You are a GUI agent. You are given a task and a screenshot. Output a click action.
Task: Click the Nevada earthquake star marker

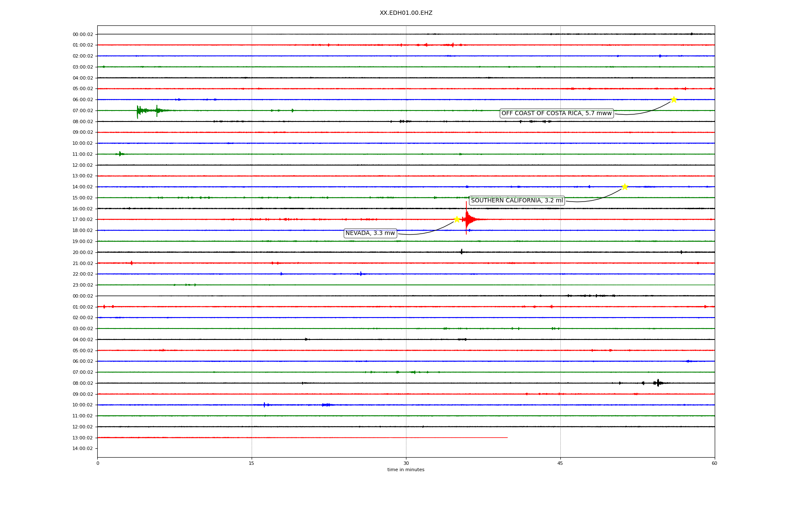click(x=457, y=219)
